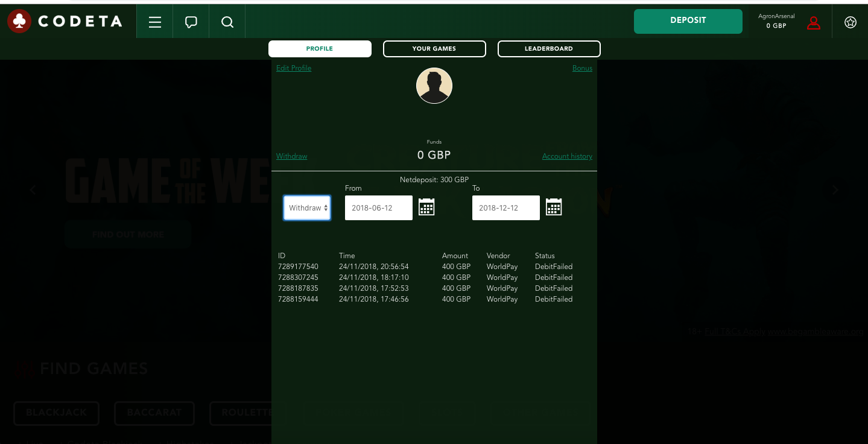Click the profile avatar picture
The image size is (868, 444).
pyautogui.click(x=434, y=86)
